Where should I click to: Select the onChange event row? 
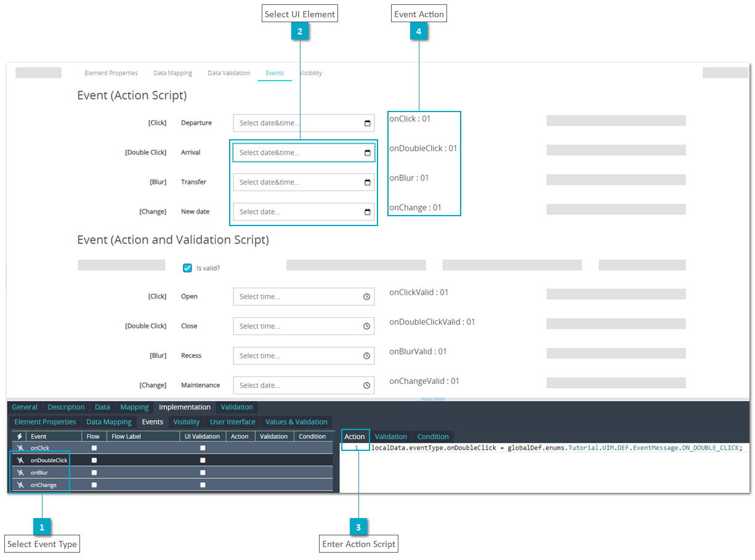tap(172, 485)
